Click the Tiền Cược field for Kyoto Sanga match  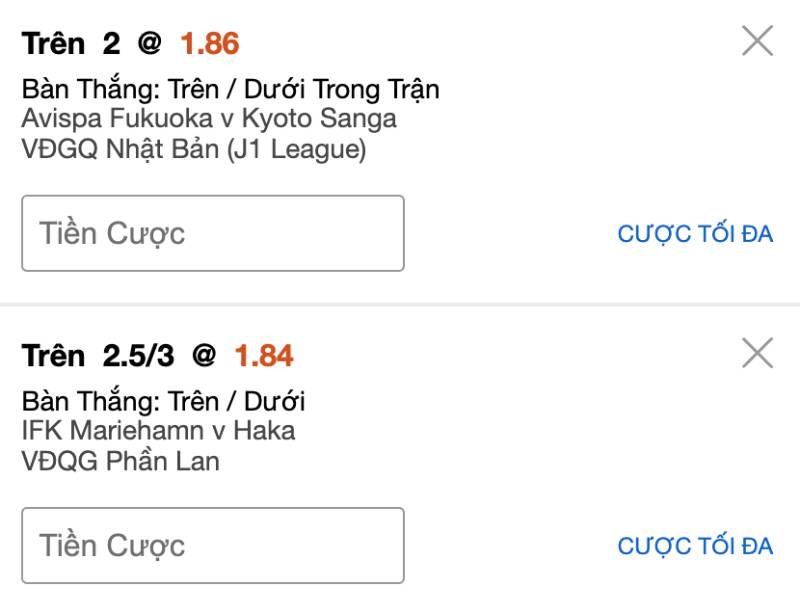(212, 232)
